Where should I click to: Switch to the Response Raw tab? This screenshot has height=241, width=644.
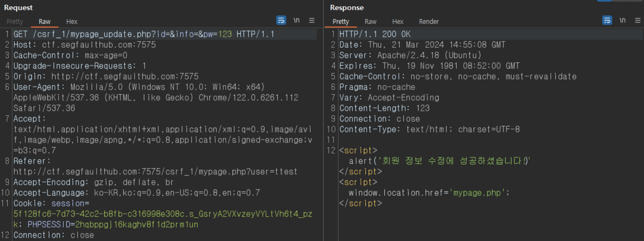tap(371, 22)
